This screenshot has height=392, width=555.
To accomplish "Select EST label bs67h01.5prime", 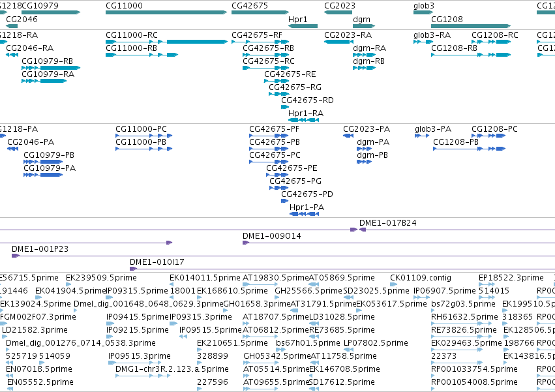I will [x=308, y=343].
